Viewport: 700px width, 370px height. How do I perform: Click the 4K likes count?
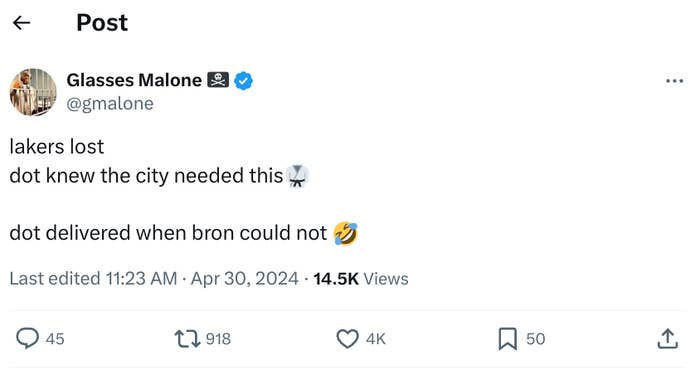click(375, 339)
